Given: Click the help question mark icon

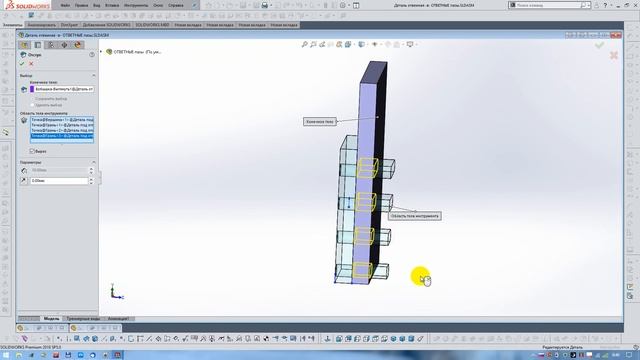Looking at the screenshot, I should pyautogui.click(x=605, y=5).
